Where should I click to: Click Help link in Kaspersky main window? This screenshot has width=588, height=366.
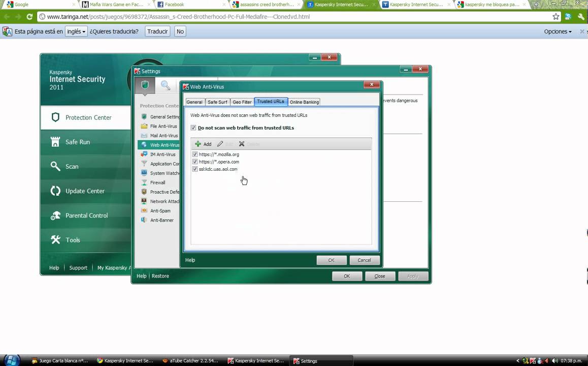pyautogui.click(x=54, y=268)
